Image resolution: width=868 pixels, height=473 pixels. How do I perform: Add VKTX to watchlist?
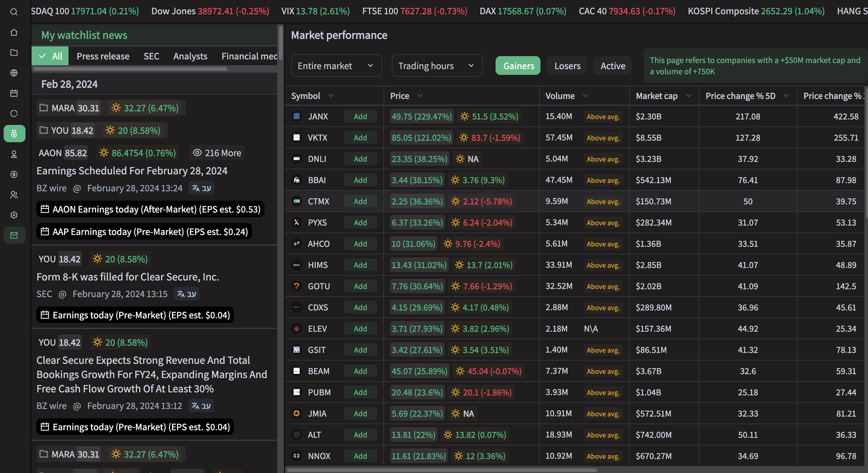point(360,138)
